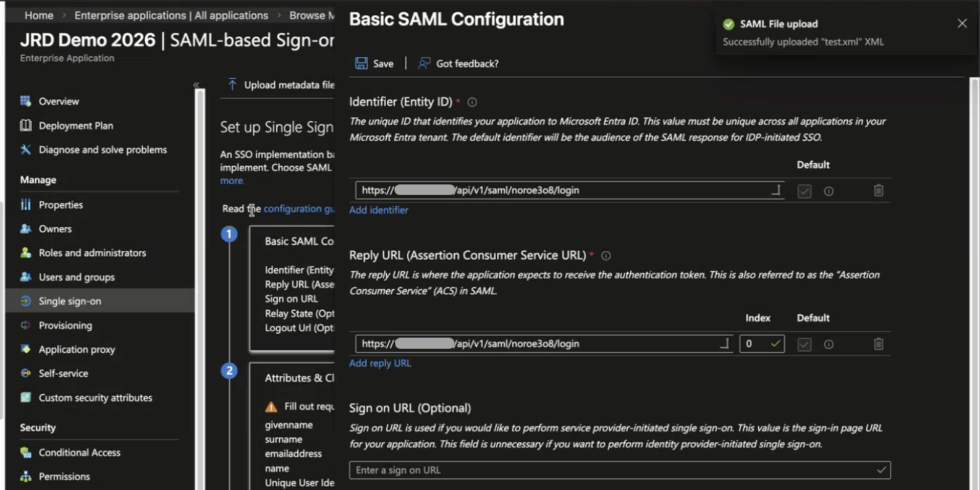Click the Sign on URL input field
980x490 pixels.
(620, 470)
